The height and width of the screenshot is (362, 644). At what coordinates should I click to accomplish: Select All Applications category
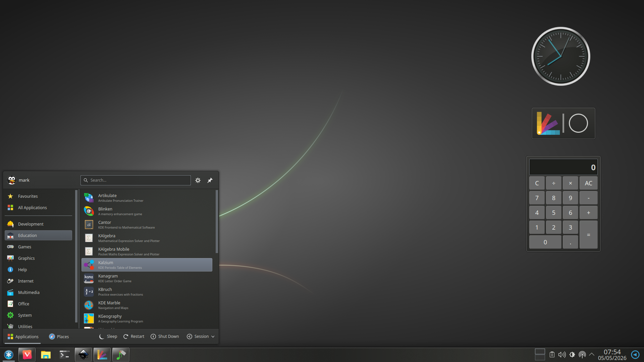pos(39,207)
